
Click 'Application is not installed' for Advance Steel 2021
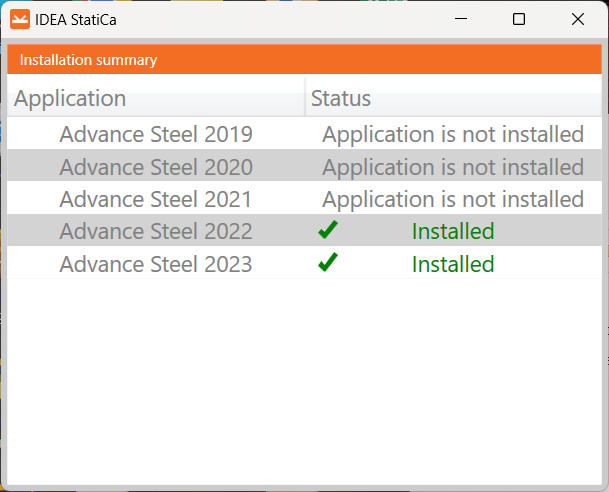[453, 199]
